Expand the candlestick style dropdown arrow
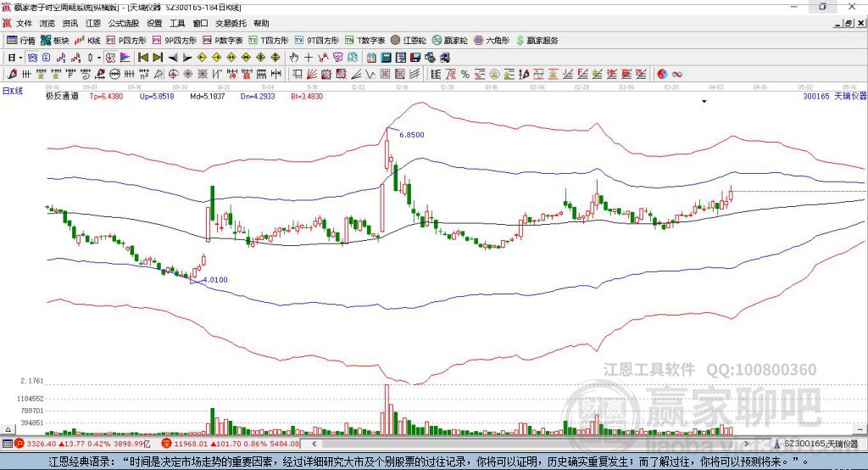 click(99, 58)
